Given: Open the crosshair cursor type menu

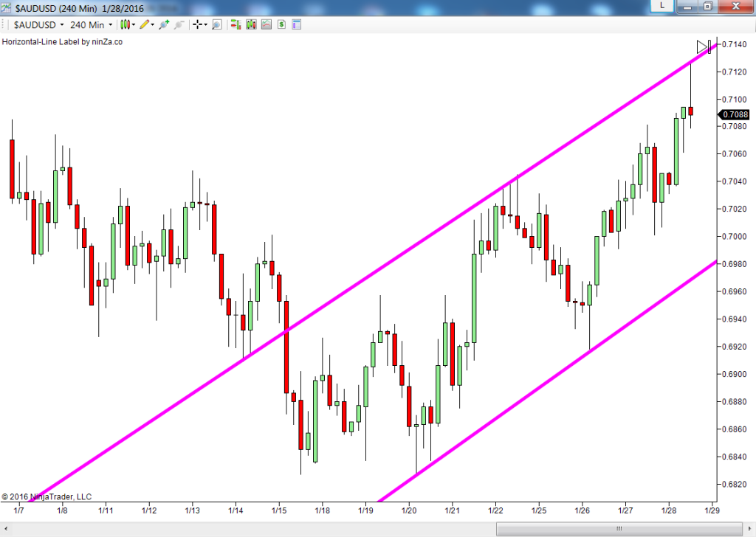Looking at the screenshot, I should tap(199, 24).
